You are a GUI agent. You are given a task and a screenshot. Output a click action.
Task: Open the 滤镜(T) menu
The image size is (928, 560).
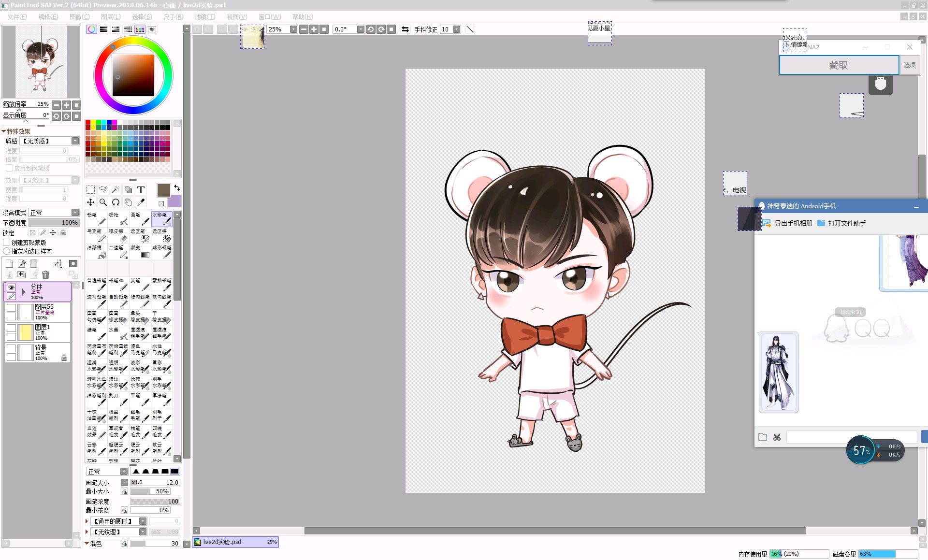coord(204,16)
